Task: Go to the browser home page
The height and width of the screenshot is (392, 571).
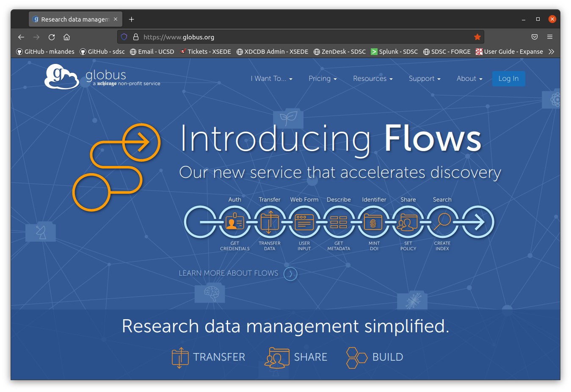Action: (66, 37)
